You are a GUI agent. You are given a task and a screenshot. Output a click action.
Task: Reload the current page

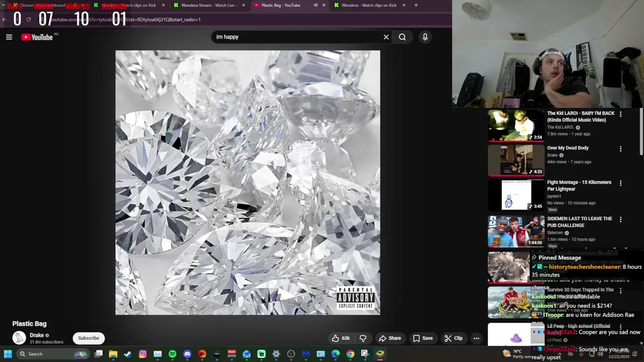pyautogui.click(x=29, y=20)
